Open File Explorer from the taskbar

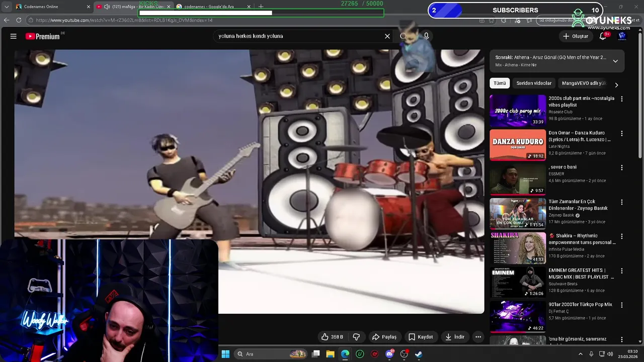[x=330, y=354]
